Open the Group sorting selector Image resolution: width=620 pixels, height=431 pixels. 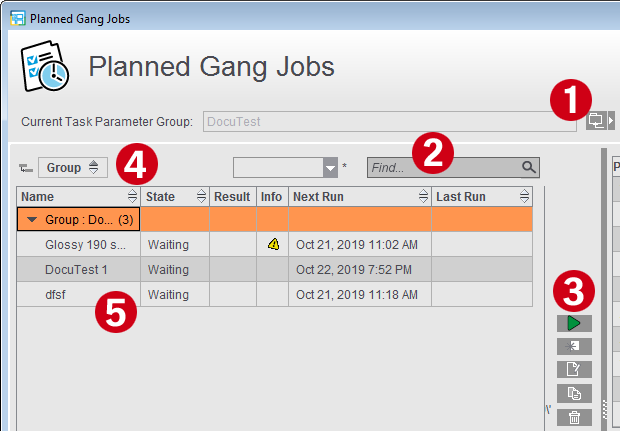pos(73,168)
